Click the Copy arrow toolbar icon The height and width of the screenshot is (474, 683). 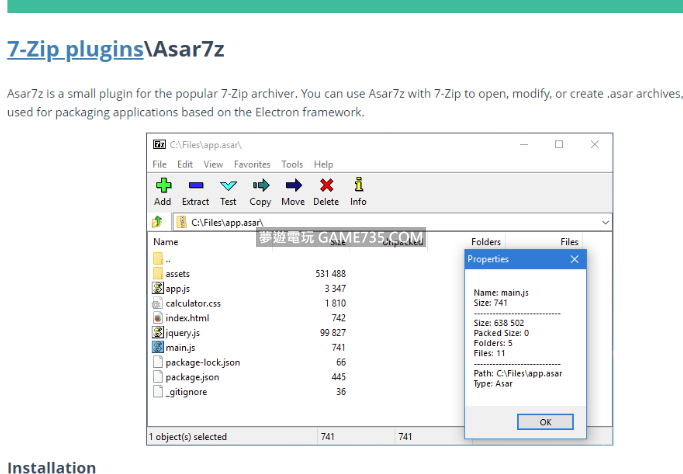260,185
